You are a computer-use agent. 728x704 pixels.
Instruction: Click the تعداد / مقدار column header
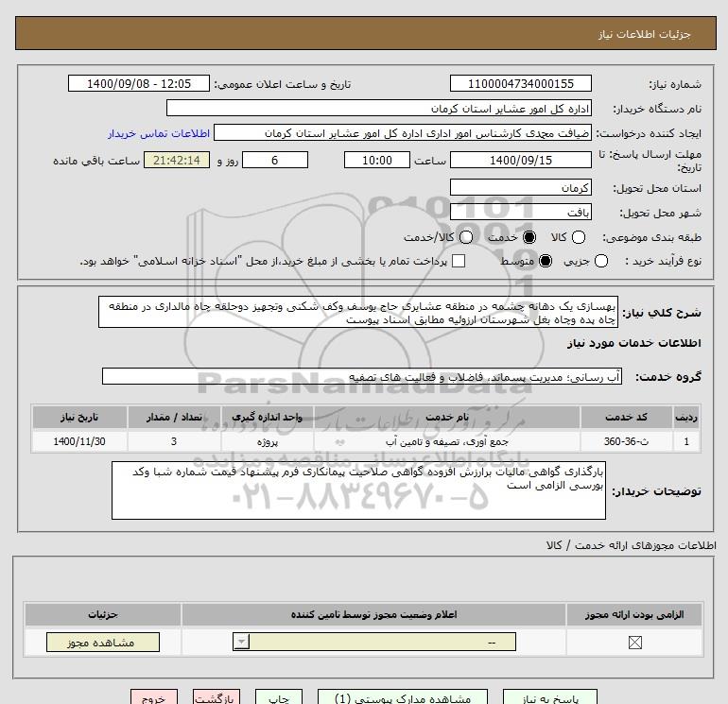point(174,417)
